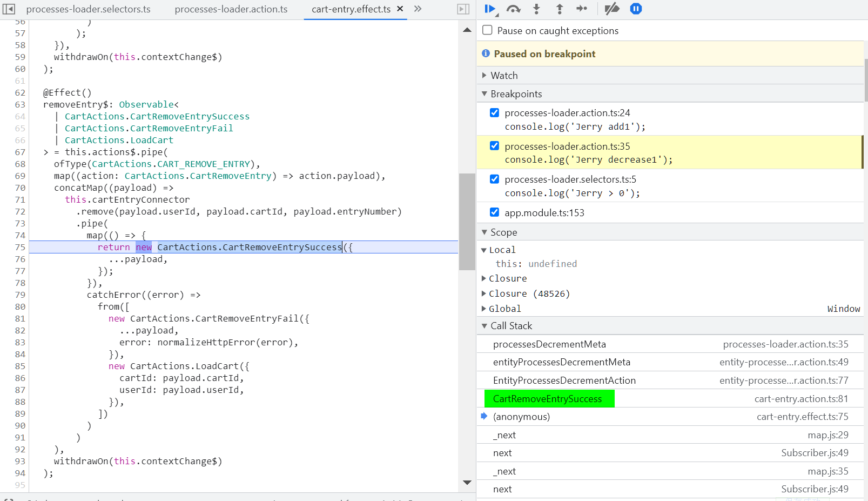Open processes-loader.action.ts:35 source link

(785, 344)
